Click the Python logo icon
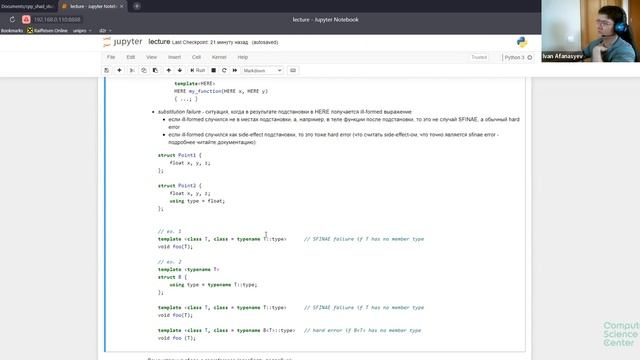 coord(522,42)
